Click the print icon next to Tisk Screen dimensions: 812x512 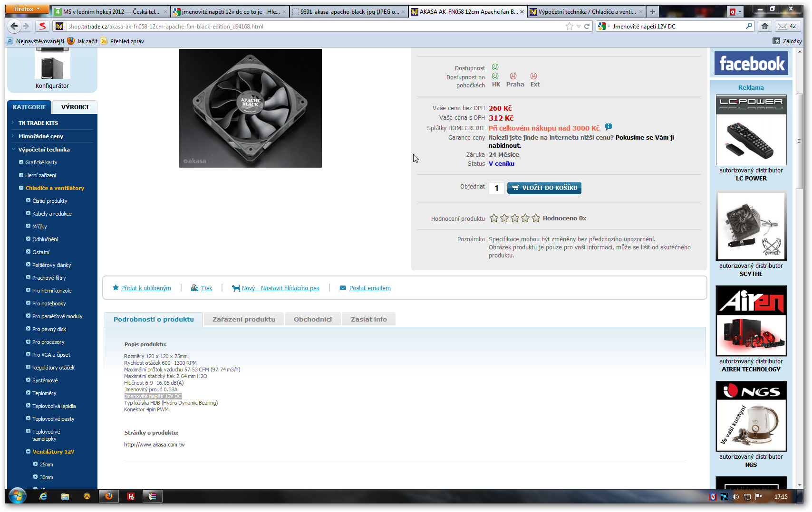click(194, 288)
